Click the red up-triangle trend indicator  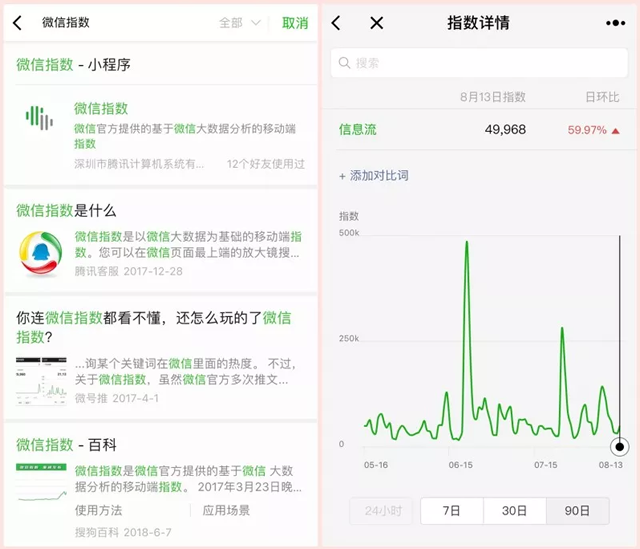pyautogui.click(x=615, y=130)
